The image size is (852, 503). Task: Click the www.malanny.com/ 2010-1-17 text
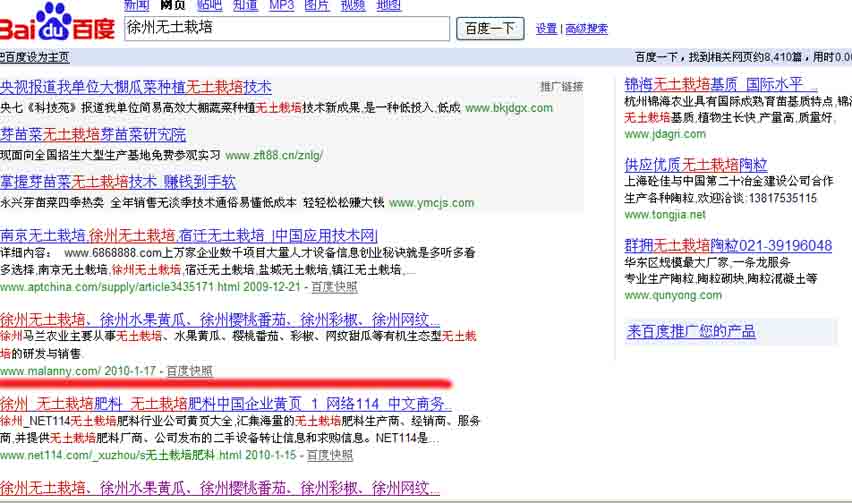click(78, 371)
